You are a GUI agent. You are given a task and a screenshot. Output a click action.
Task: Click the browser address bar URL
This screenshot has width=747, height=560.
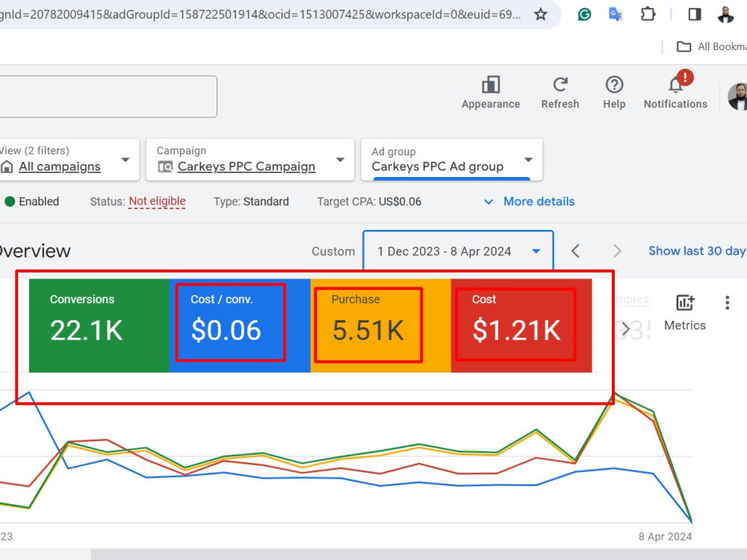pyautogui.click(x=261, y=14)
